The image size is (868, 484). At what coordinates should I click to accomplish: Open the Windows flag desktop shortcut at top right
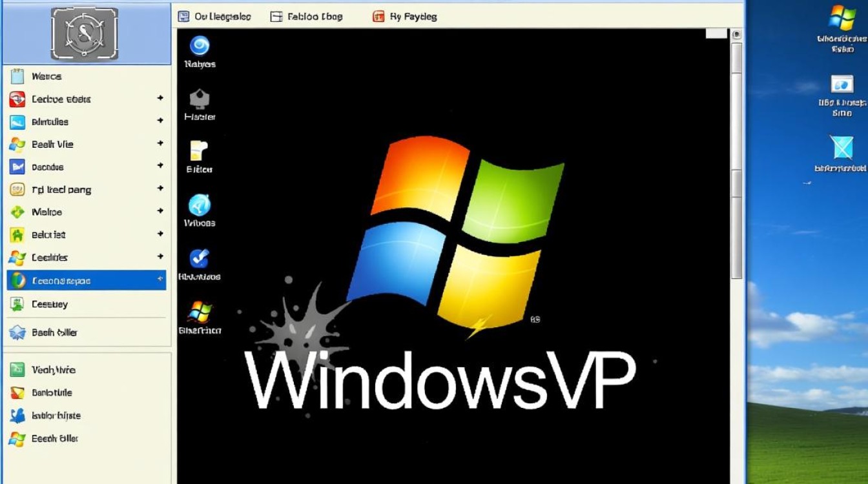[x=842, y=18]
